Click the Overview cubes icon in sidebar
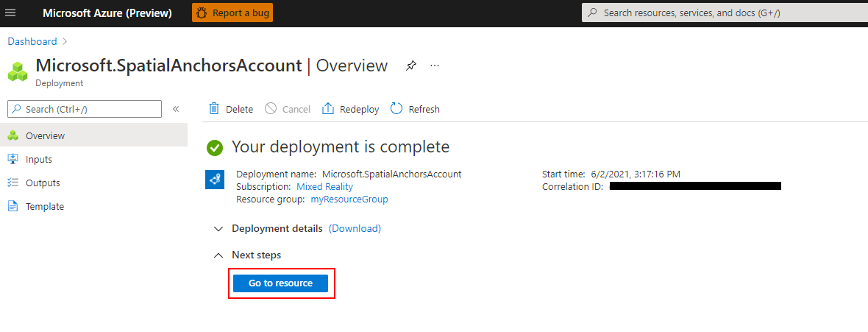This screenshot has width=868, height=332. (x=13, y=135)
